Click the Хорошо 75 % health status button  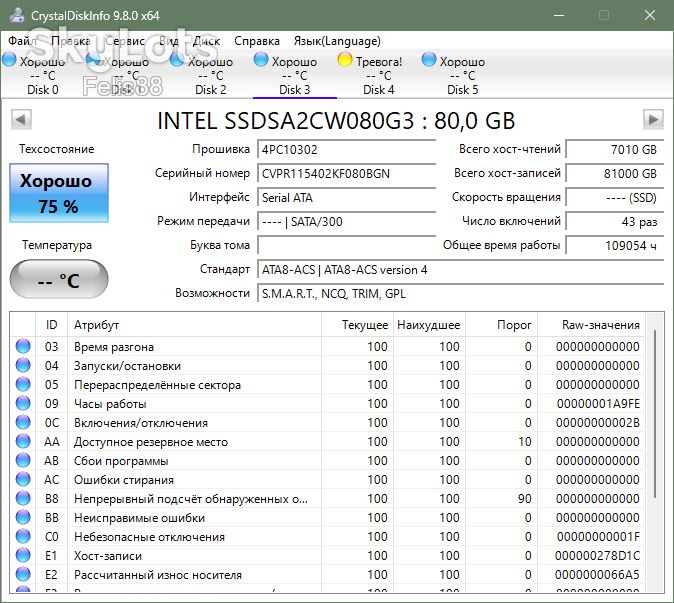[x=59, y=193]
